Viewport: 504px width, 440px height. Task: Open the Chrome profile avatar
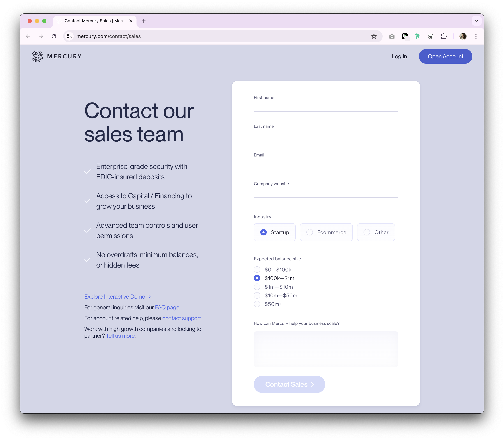point(463,36)
